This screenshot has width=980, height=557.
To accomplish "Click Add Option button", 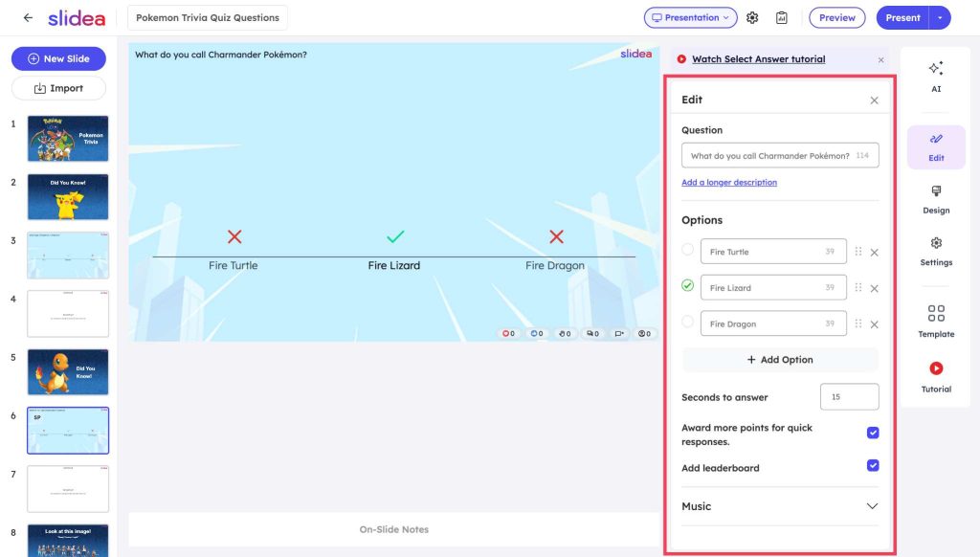I will click(x=780, y=360).
